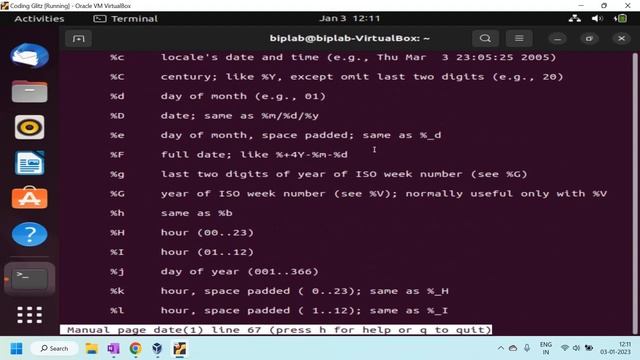Launch Rhythmbox music player from dock
Viewport: 640px width, 360px height.
click(x=29, y=127)
